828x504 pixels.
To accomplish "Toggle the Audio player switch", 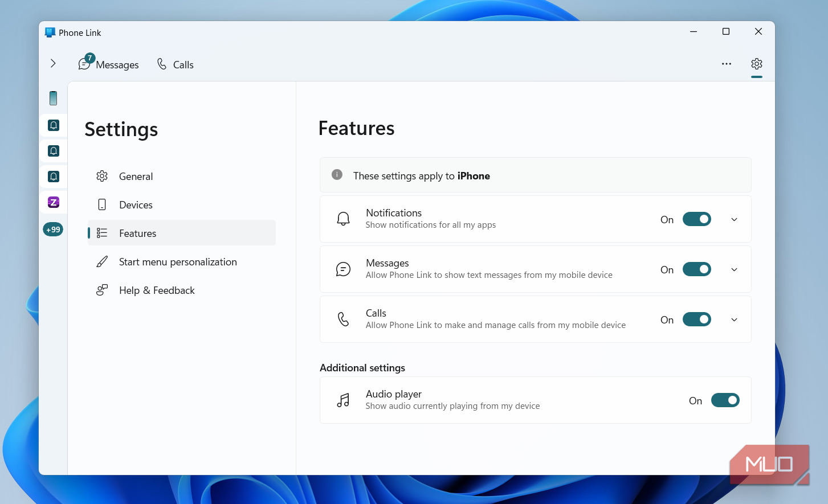I will click(x=725, y=400).
